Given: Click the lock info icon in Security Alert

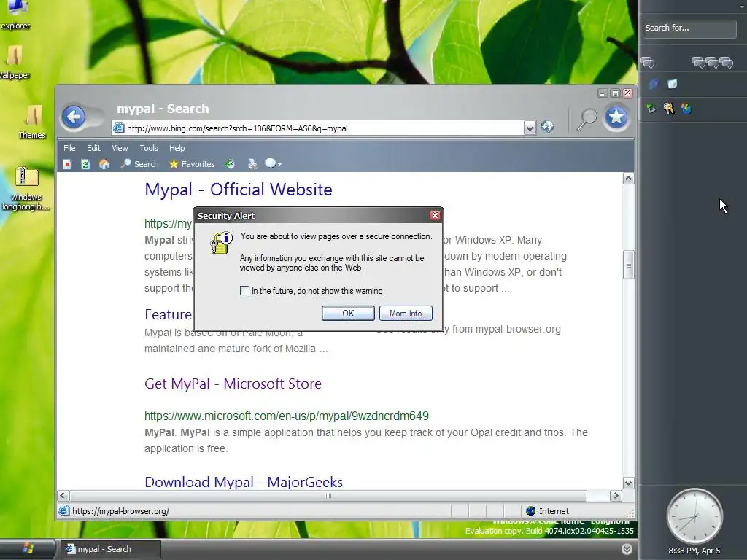Looking at the screenshot, I should [x=221, y=243].
